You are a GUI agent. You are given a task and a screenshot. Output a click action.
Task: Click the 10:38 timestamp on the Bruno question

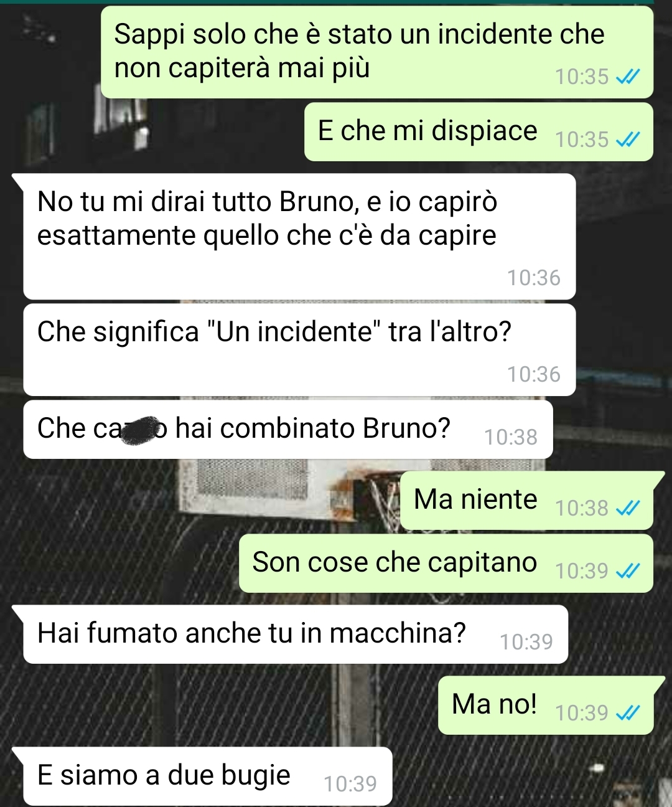pos(510,437)
